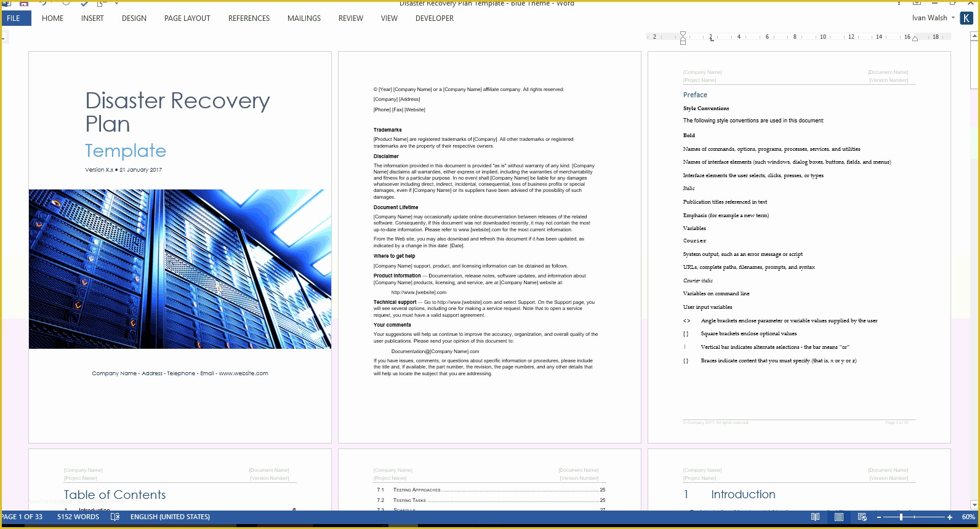The image size is (980, 529).
Task: Click the Where to get help heading
Action: [x=394, y=256]
